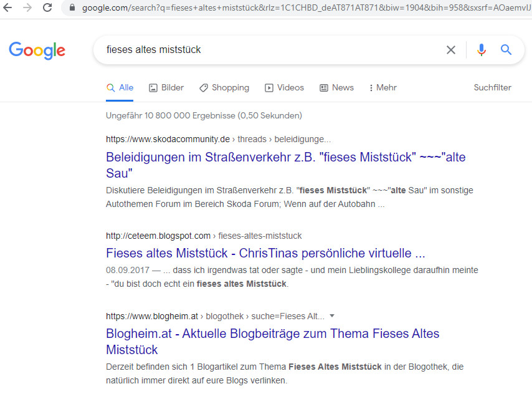This screenshot has width=532, height=394.
Task: Open the Mehr options menu
Action: [382, 88]
